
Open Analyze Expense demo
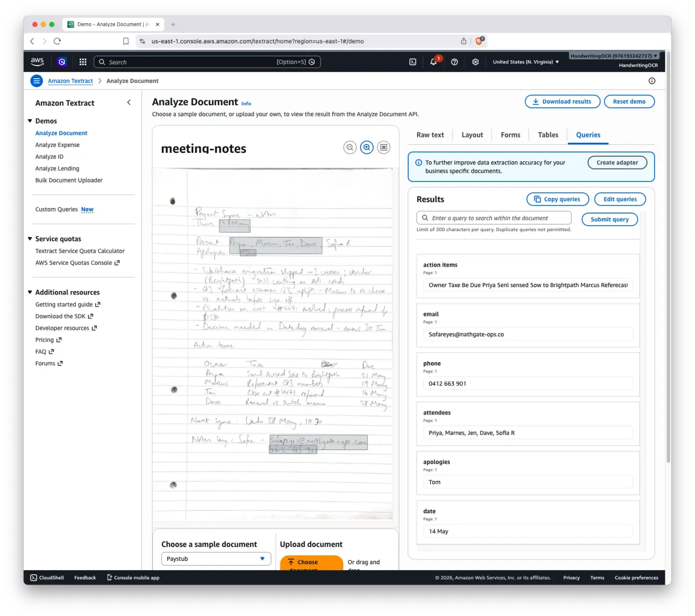[x=57, y=145]
